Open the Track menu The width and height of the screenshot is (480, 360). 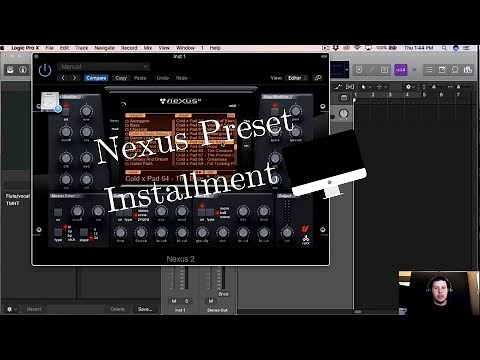82,48
